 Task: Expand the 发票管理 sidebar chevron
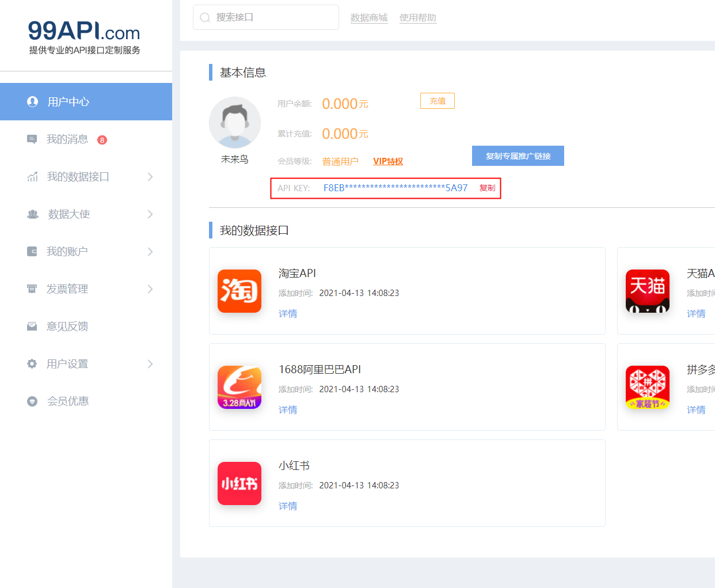[150, 289]
